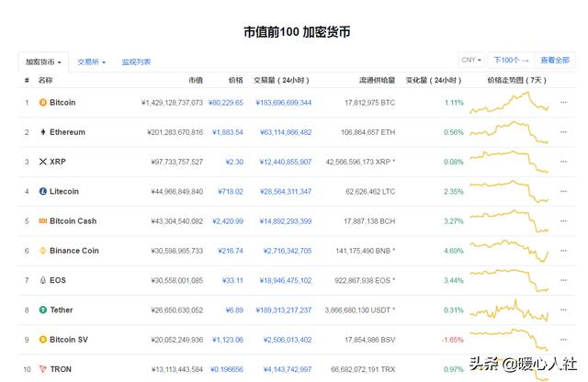The width and height of the screenshot is (588, 382).
Task: Open the more options menu for Bitcoin
Action: (x=563, y=102)
